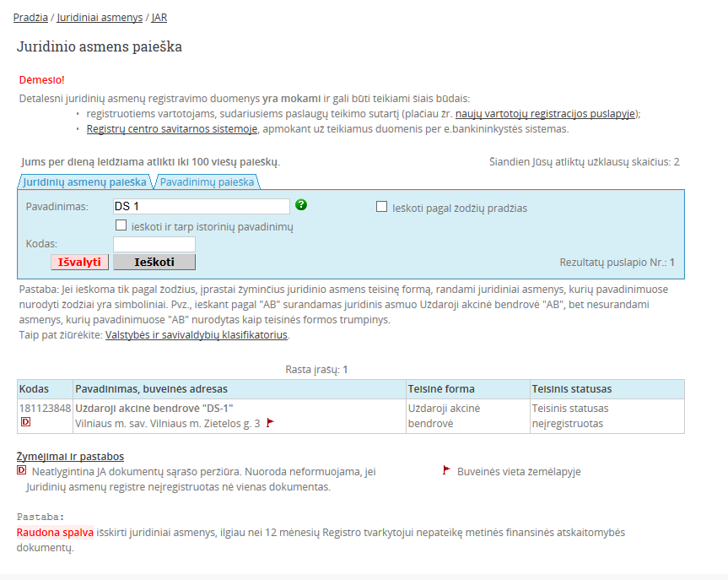This screenshot has width=728, height=580.
Task: Click Teisinis statusas column header
Action: (607, 389)
